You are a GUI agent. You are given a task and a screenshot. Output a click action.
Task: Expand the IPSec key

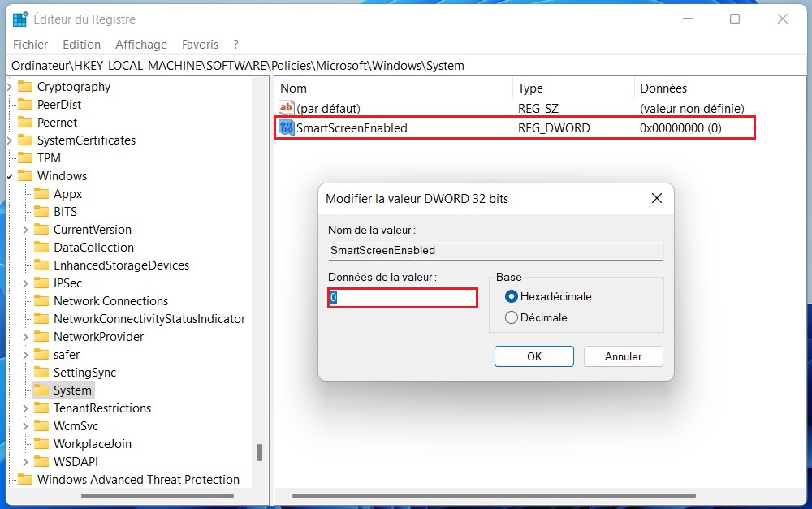point(25,283)
